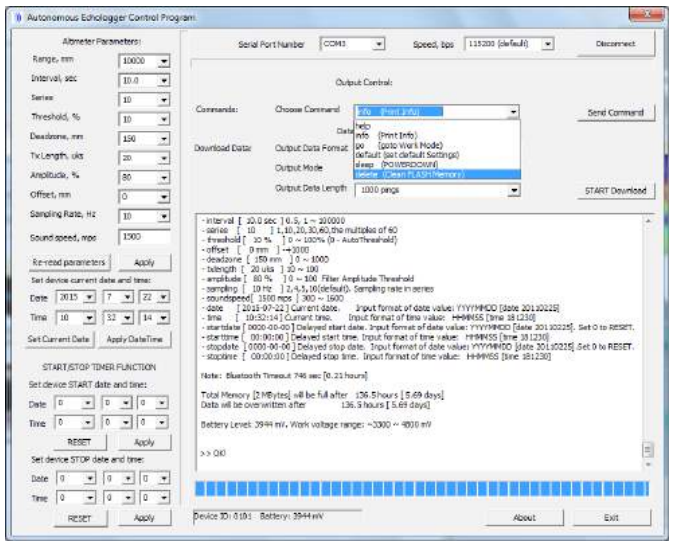The image size is (679, 547).
Task: Open the Serial Port Number COM3 dropdown
Action: [379, 44]
